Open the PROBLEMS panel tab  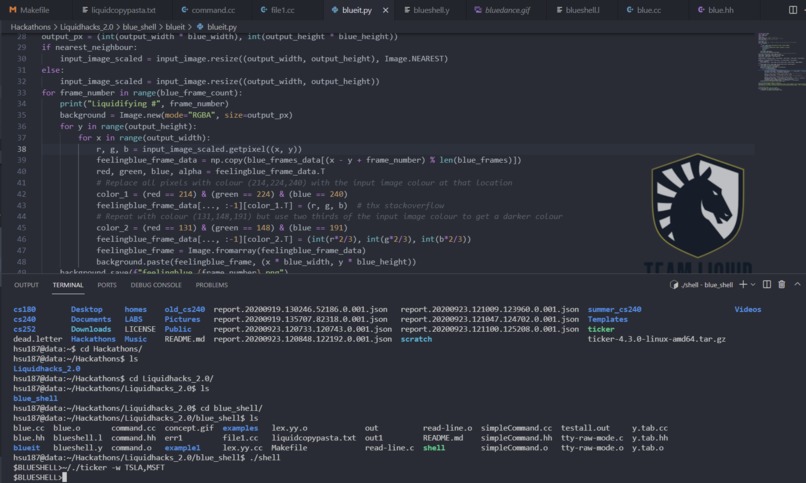211,285
